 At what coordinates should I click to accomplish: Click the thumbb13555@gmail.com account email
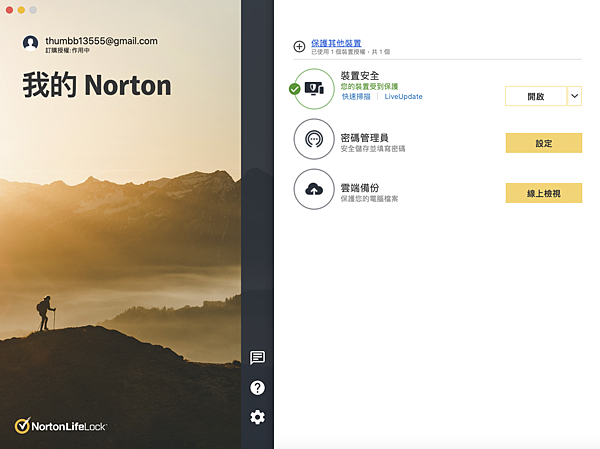101,41
